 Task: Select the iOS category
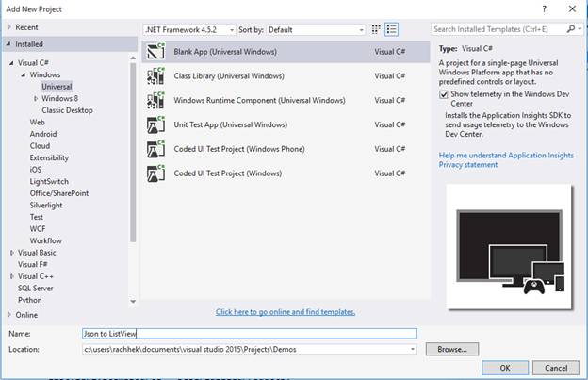click(x=36, y=170)
